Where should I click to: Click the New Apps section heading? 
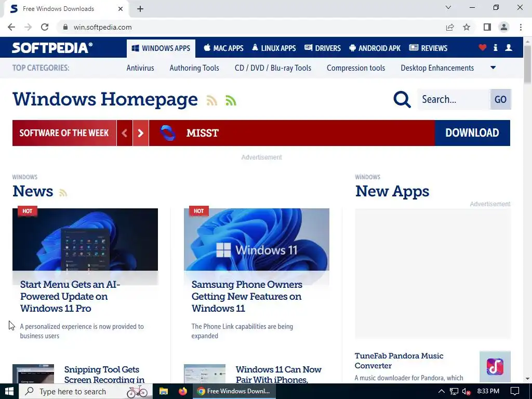click(x=392, y=191)
